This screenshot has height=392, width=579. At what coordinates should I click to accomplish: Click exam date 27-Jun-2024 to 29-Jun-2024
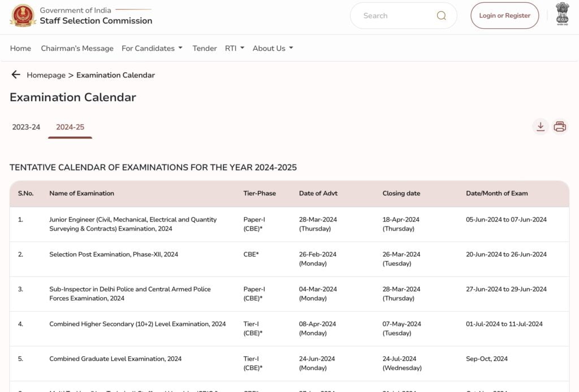pyautogui.click(x=506, y=289)
